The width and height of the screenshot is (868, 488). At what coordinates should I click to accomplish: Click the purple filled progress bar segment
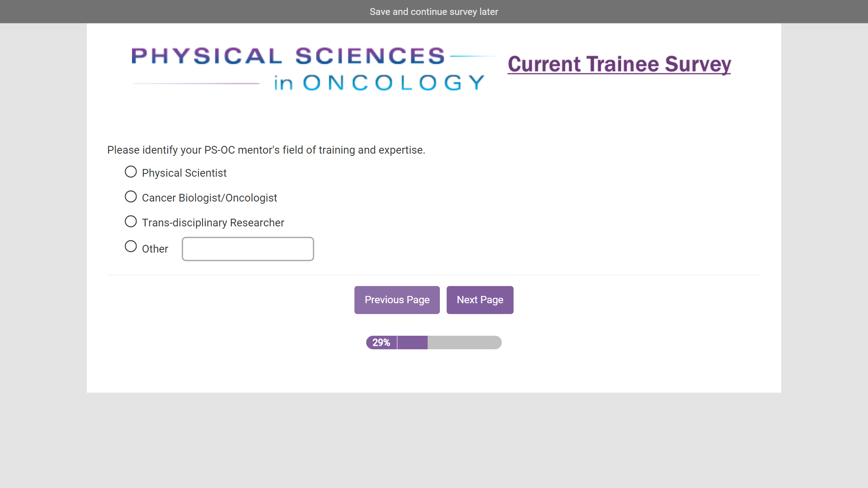[x=412, y=343]
